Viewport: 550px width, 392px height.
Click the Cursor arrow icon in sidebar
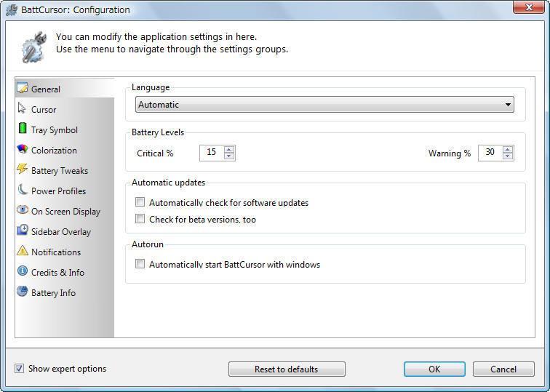point(22,108)
